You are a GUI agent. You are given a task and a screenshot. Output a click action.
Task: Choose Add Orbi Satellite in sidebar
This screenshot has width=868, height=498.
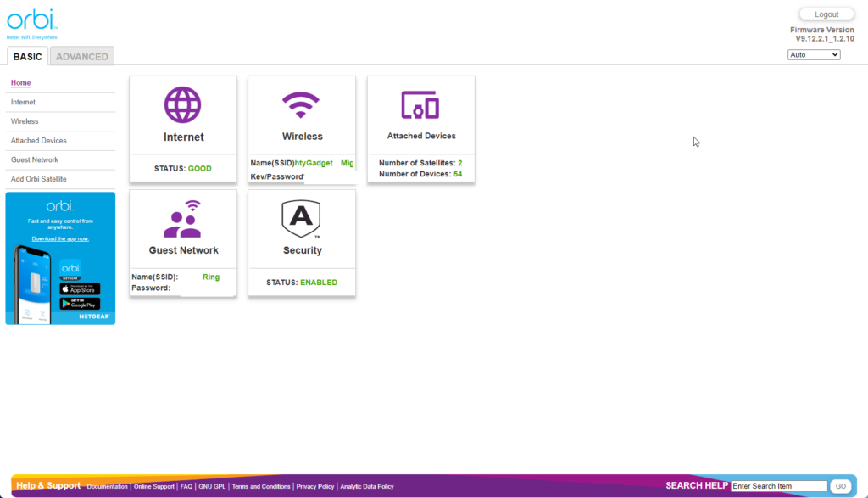39,179
